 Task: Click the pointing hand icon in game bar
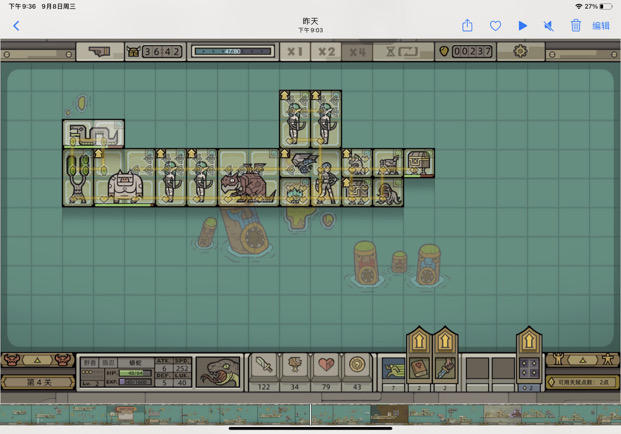[x=99, y=51]
